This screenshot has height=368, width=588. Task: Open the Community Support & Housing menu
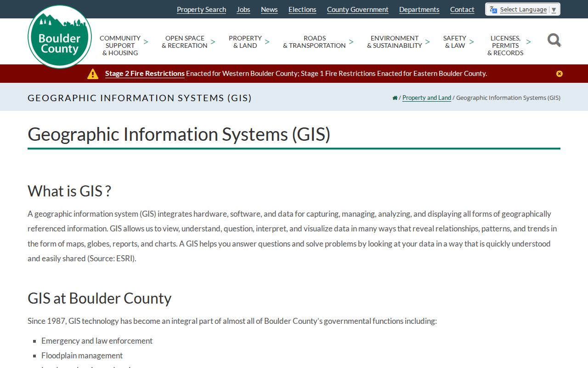tap(120, 46)
